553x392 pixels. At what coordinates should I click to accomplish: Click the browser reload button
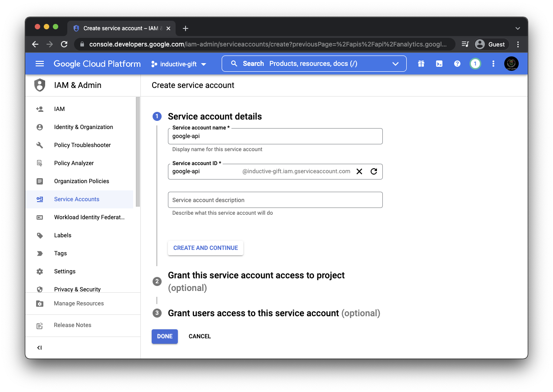[64, 44]
